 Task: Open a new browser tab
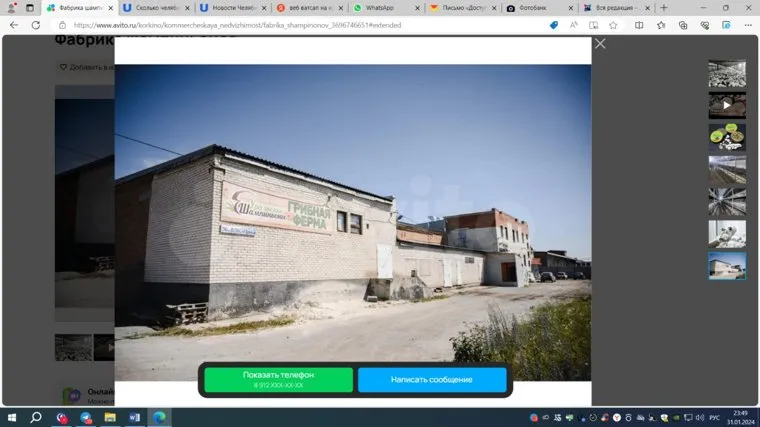(663, 8)
